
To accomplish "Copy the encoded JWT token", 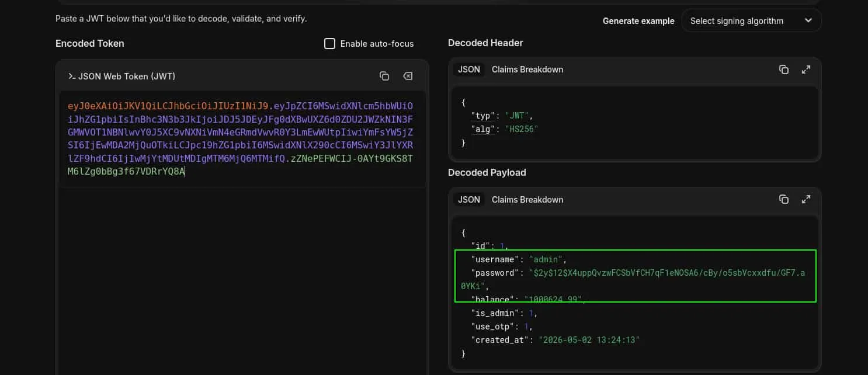I will pyautogui.click(x=384, y=76).
